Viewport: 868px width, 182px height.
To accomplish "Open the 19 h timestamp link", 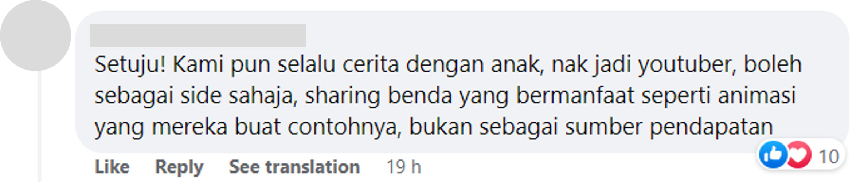I will point(404,167).
